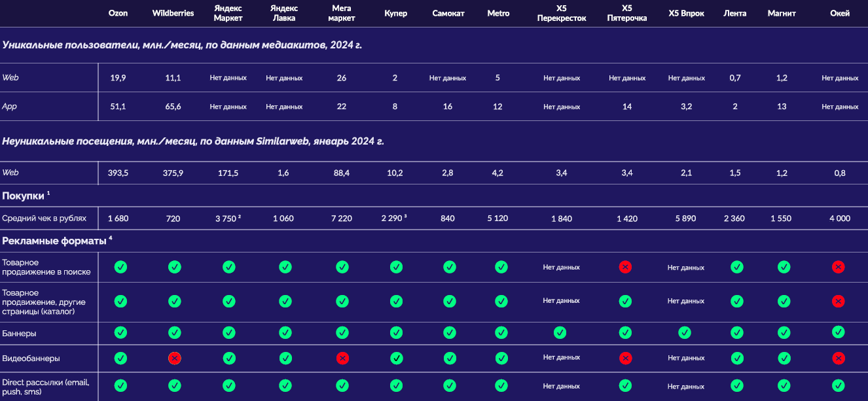Image resolution: width=868 pixels, height=401 pixels.
Task: Click X5 Пятерочка check in catalog promotion row
Action: click(626, 301)
